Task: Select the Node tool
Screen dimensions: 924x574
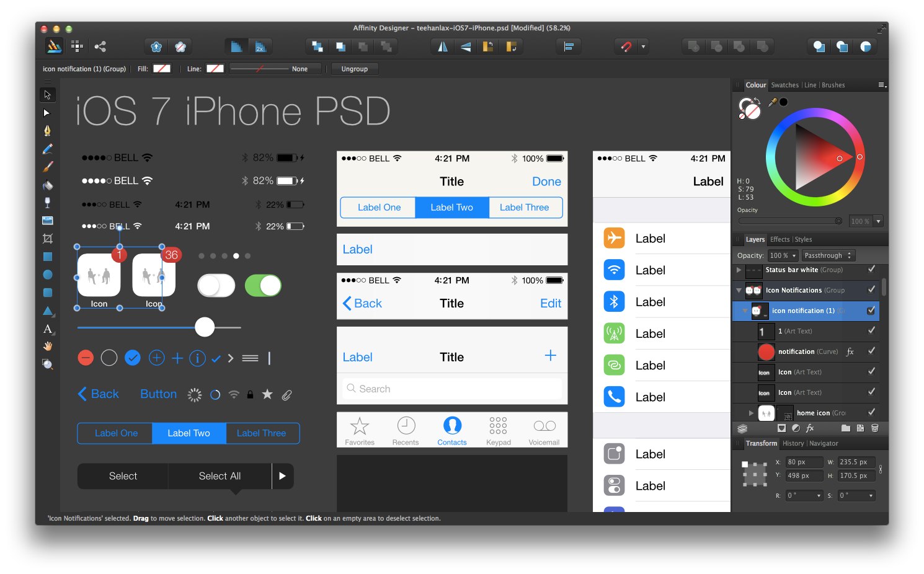Action: [x=47, y=113]
